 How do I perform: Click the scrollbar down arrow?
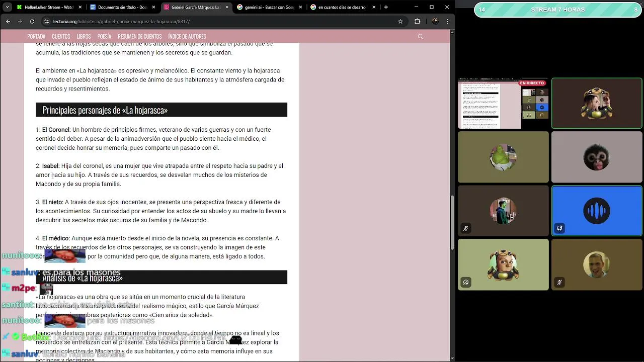pos(452,358)
